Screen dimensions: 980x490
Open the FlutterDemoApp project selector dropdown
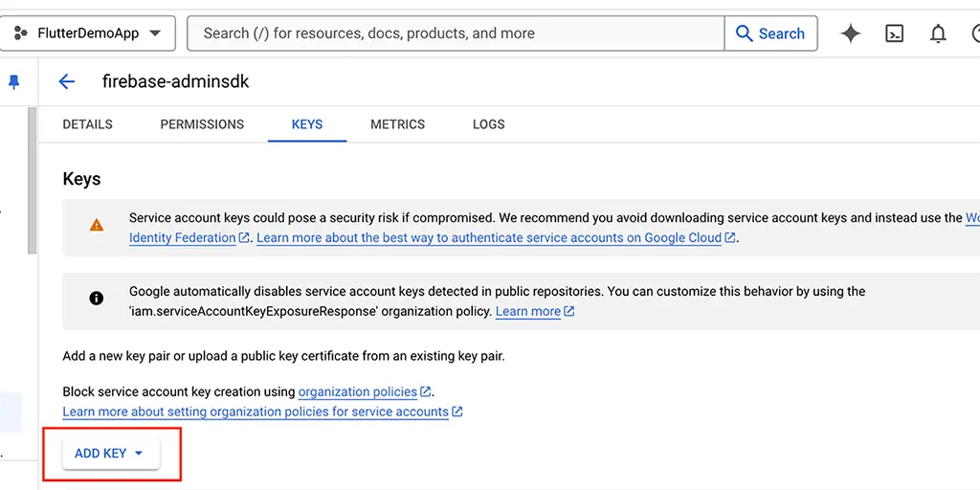tap(87, 33)
